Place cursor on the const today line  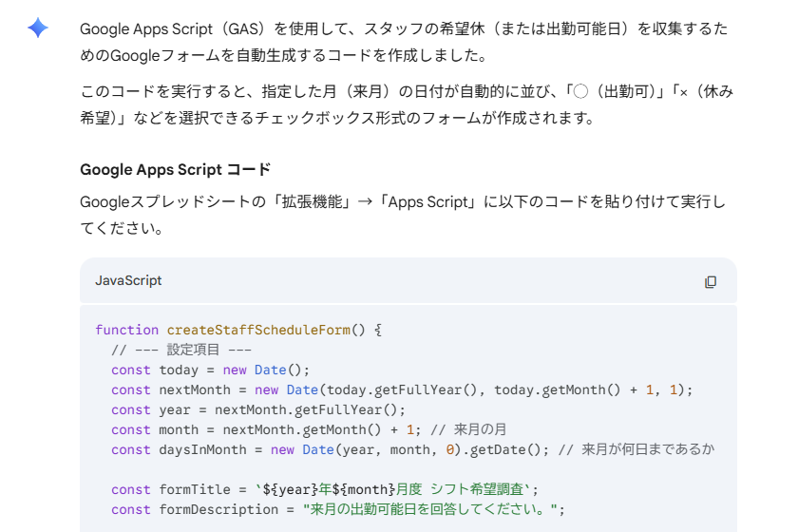(x=210, y=370)
